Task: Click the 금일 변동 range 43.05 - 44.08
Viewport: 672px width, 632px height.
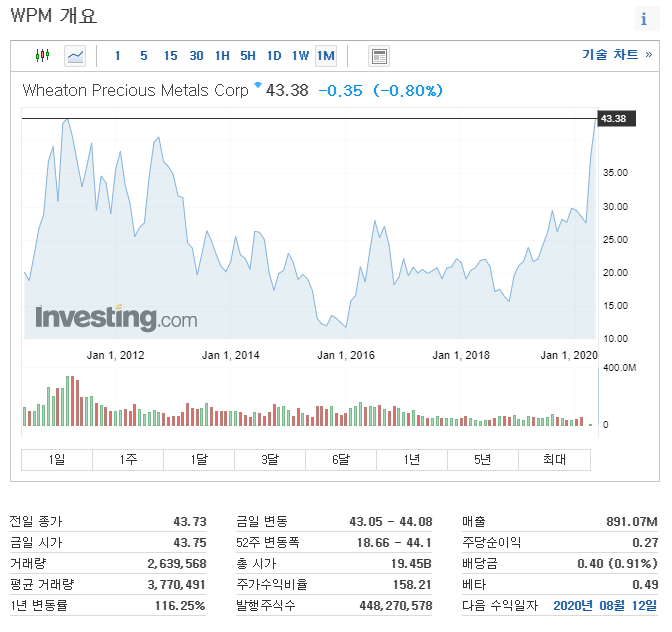Action: tap(391, 521)
